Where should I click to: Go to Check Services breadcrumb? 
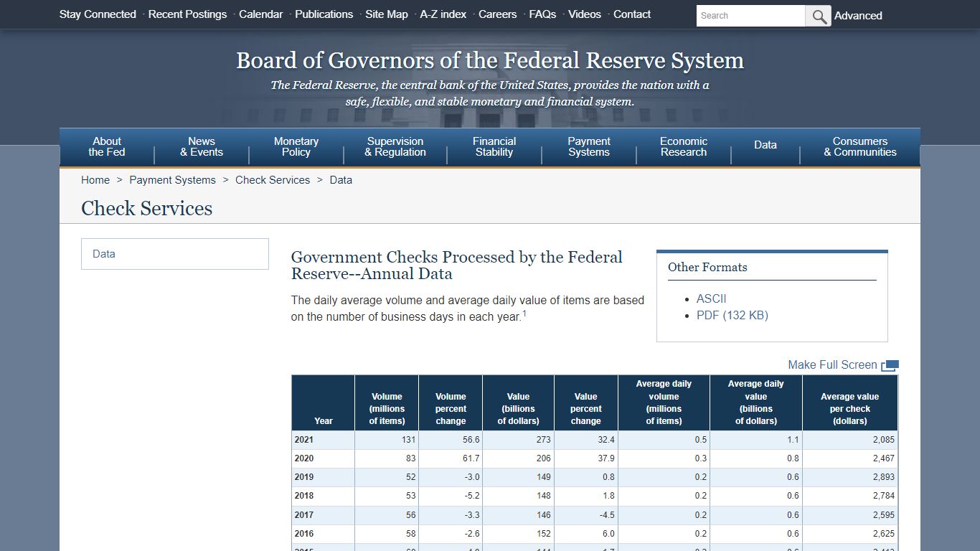point(273,180)
